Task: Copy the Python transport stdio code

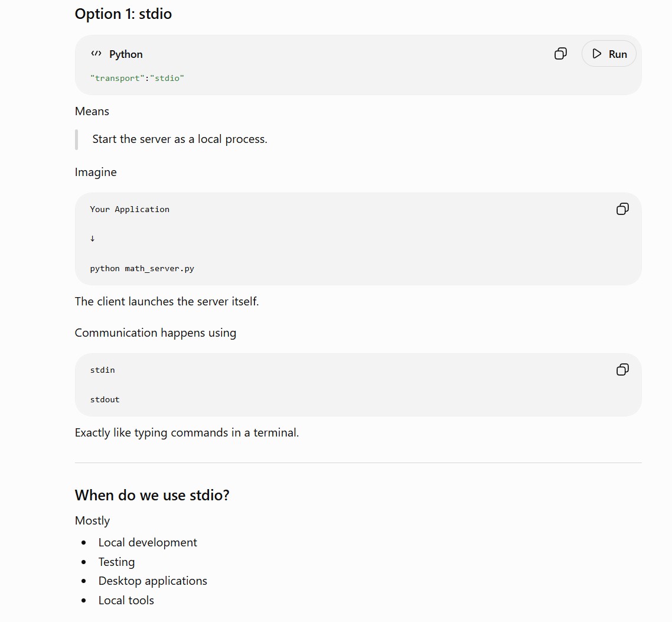Action: point(560,54)
